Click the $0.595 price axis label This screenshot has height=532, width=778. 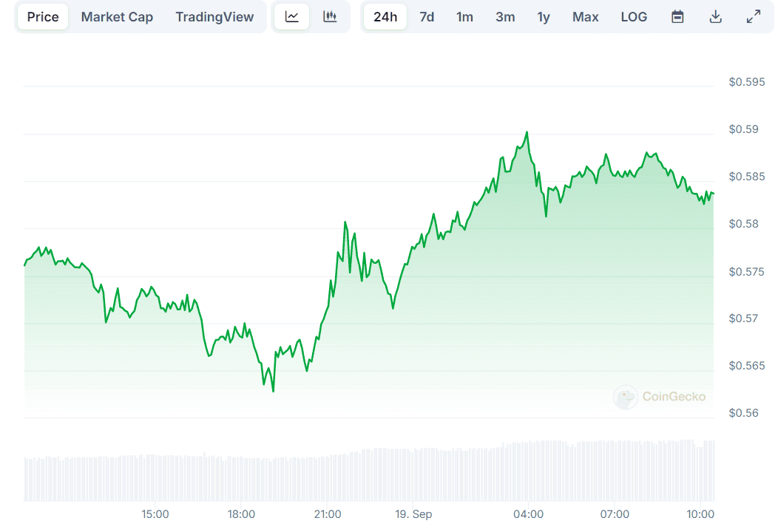(x=747, y=82)
